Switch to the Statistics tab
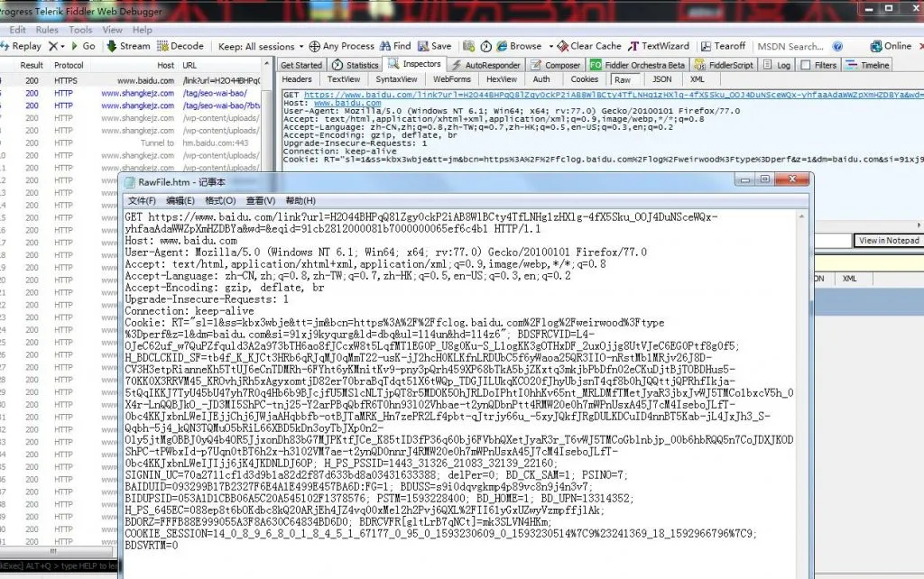 (x=356, y=65)
